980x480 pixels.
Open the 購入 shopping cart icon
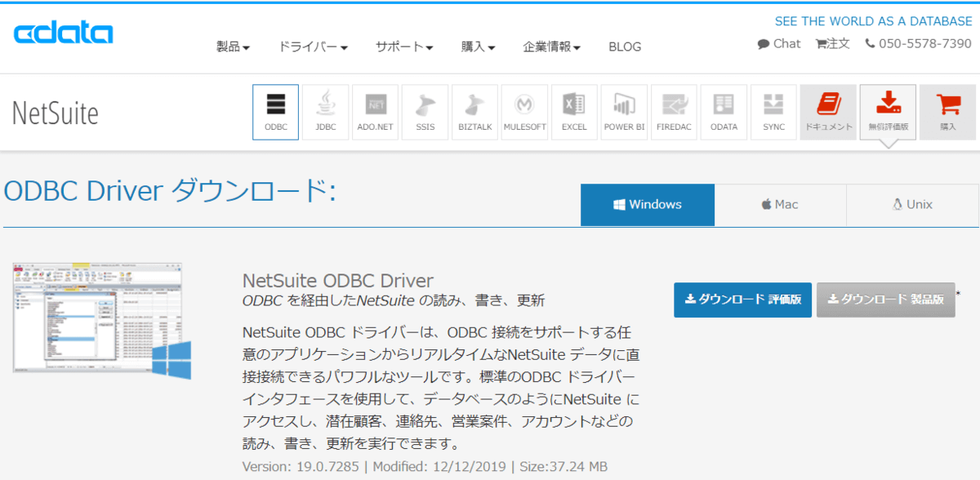(947, 112)
